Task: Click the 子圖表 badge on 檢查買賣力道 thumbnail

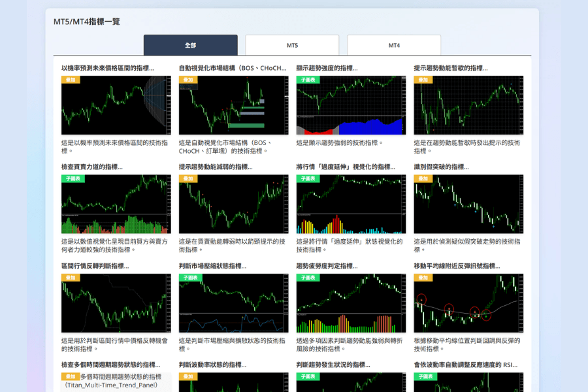Action: 73,178
